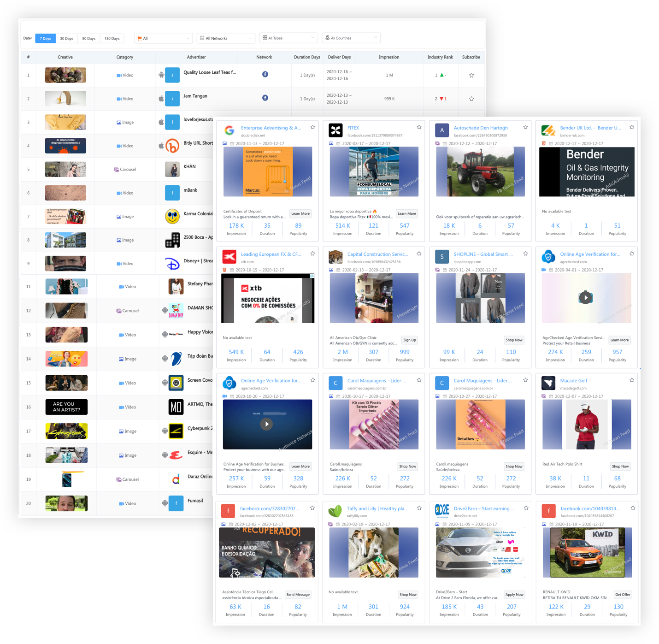Click Shop Now on the SHOPLINE card
659x644 pixels.
point(514,340)
